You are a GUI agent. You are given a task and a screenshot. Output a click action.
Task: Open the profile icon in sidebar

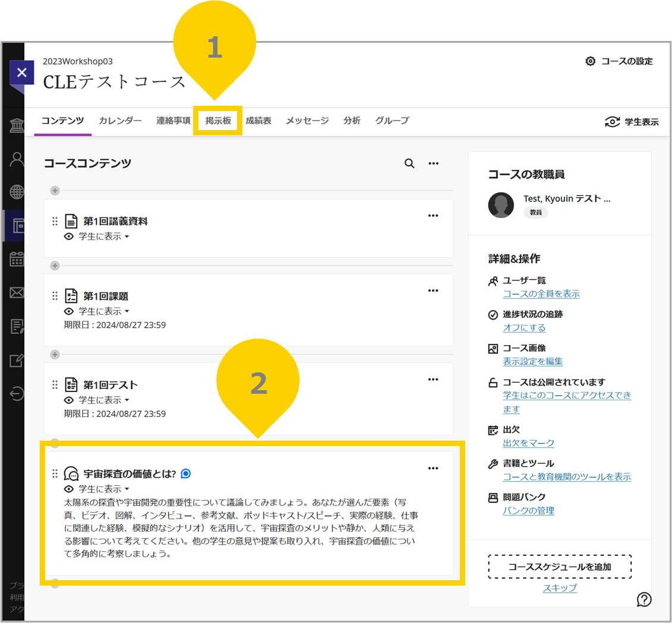(17, 159)
